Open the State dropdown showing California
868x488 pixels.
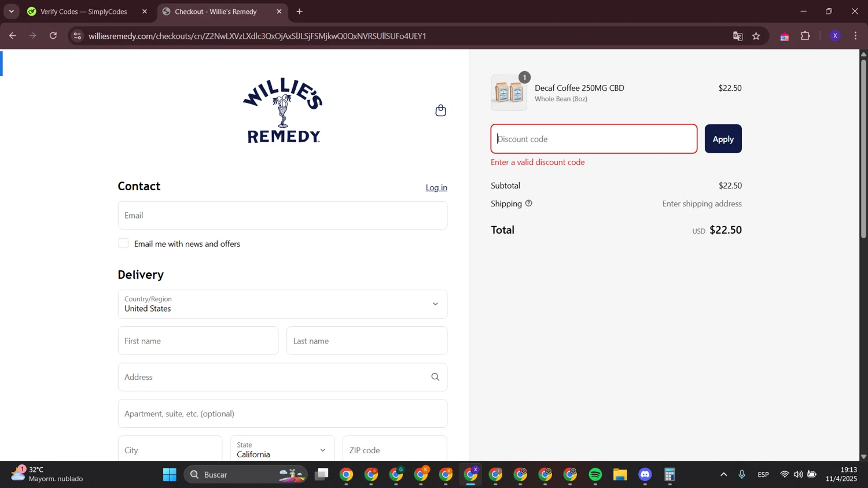coord(282,450)
